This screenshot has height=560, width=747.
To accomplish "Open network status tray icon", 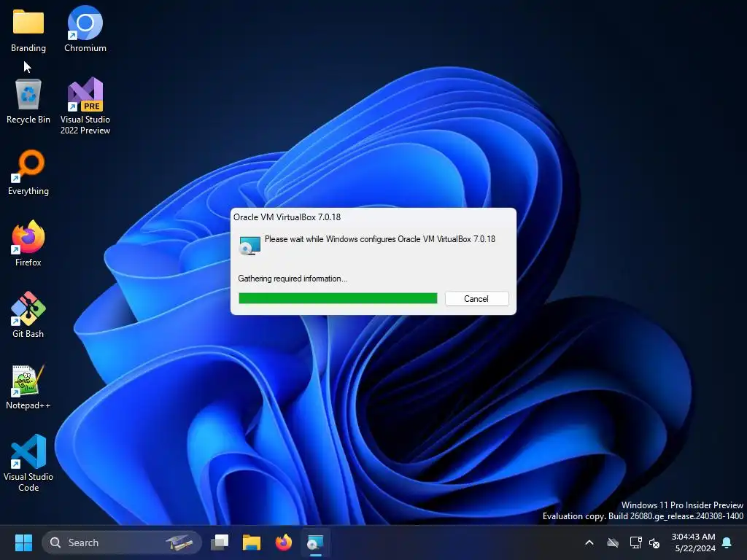I will click(x=635, y=542).
